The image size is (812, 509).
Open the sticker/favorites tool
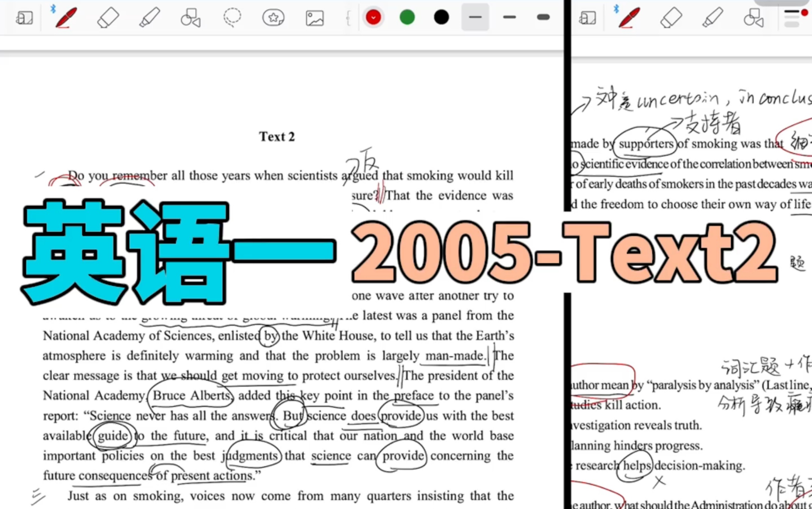click(273, 17)
